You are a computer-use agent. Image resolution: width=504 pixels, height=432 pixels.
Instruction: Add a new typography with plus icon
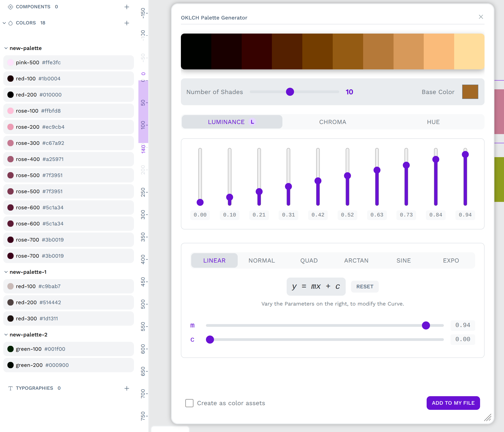[127, 388]
